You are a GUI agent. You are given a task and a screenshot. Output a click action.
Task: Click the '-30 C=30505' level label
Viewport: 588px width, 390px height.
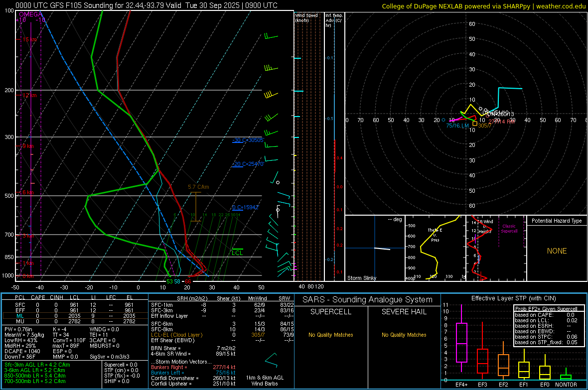click(x=248, y=140)
